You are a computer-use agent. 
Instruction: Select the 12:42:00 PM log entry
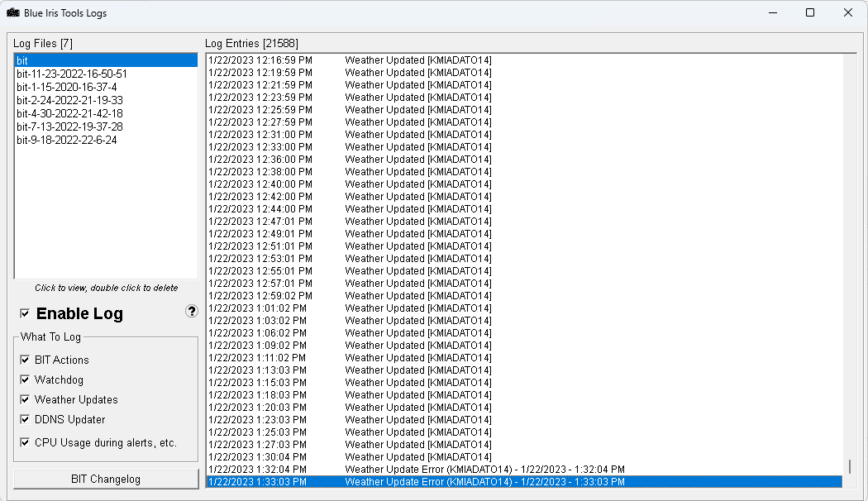point(524,197)
